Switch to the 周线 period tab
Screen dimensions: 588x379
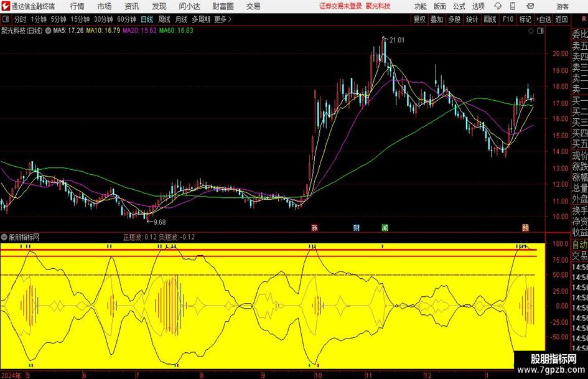(x=164, y=19)
